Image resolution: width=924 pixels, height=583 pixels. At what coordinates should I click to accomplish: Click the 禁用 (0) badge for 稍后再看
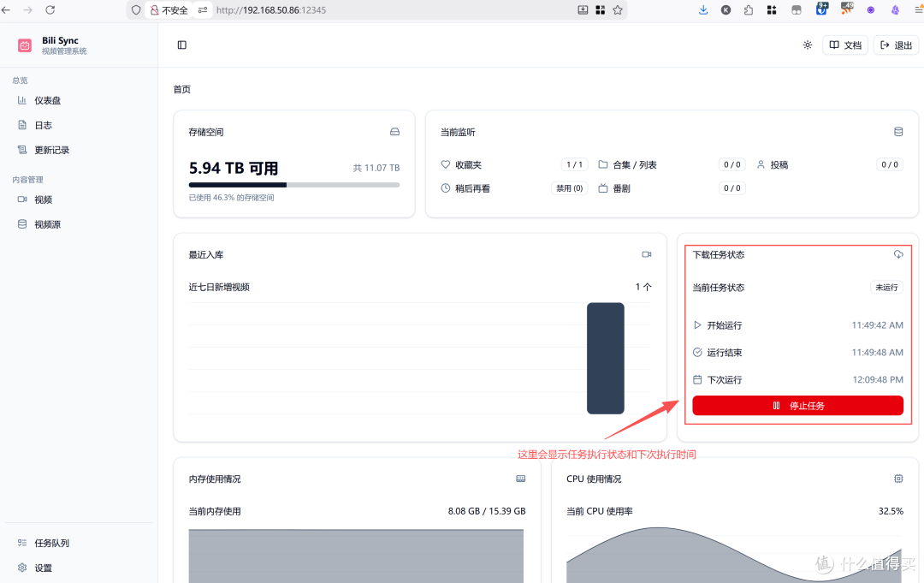(x=569, y=188)
